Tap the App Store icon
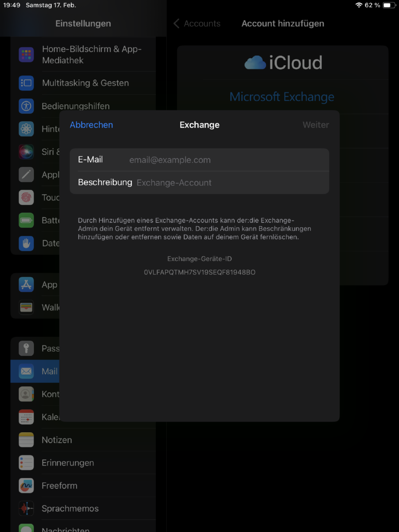 27,285
